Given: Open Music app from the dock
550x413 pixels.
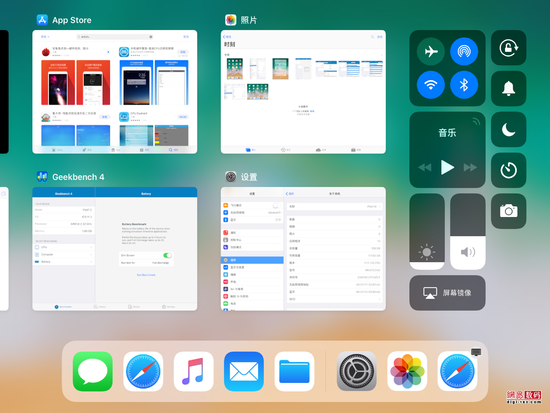Looking at the screenshot, I should click(x=193, y=371).
